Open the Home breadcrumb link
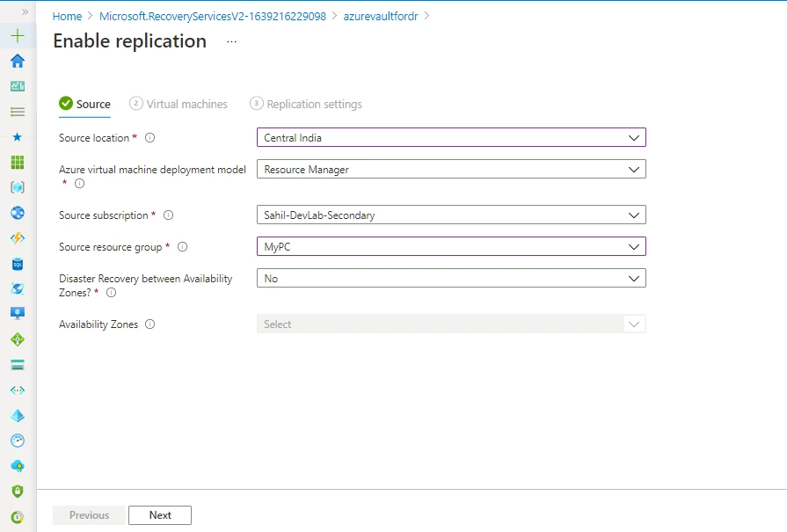 pyautogui.click(x=67, y=15)
